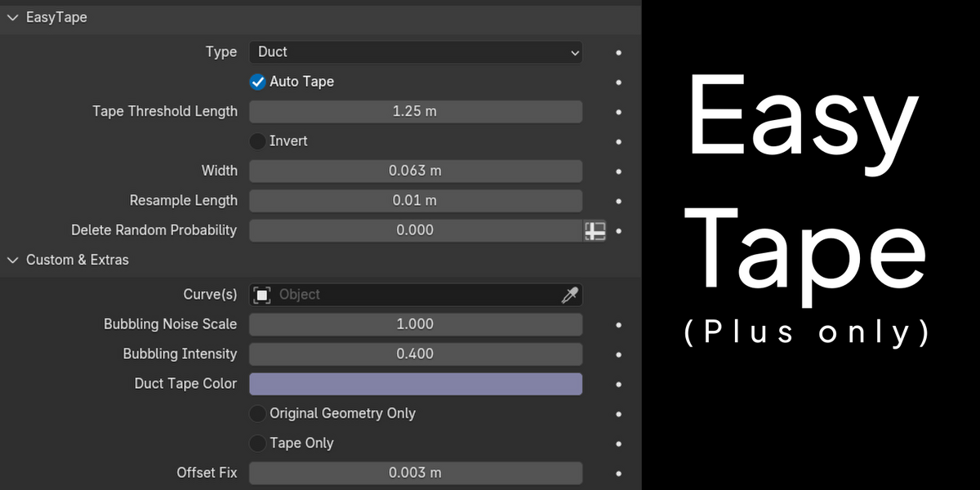Screen dimensions: 980x490
Task: Click the Bubbling Noise Scale label
Action: 170,324
